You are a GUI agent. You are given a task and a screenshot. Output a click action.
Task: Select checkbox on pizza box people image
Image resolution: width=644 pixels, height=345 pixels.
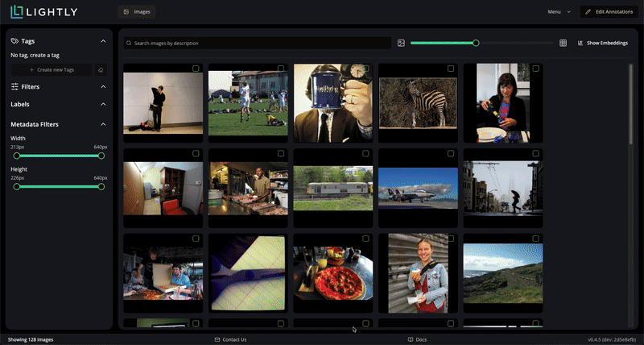coord(196,239)
